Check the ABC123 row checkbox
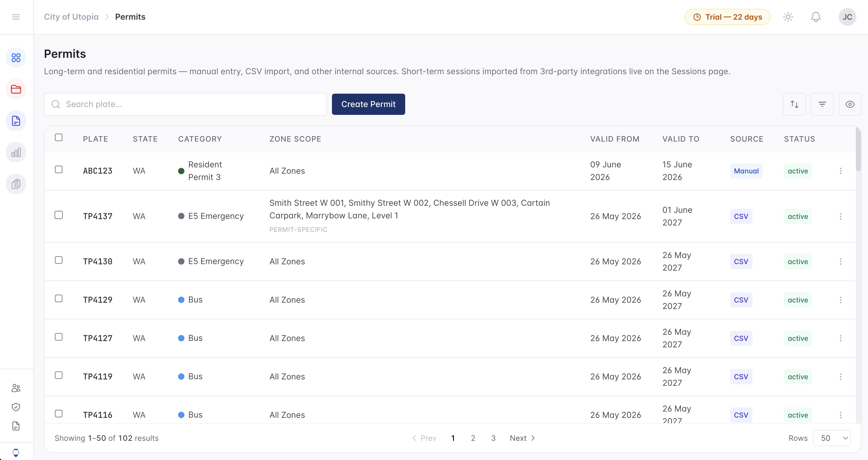Viewport: 868px width, 460px height. point(59,169)
